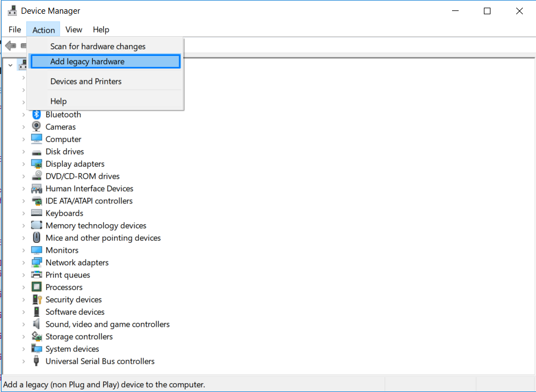Expand Universal Serial Bus controllers node
Image resolution: width=536 pixels, height=392 pixels.
[23, 361]
